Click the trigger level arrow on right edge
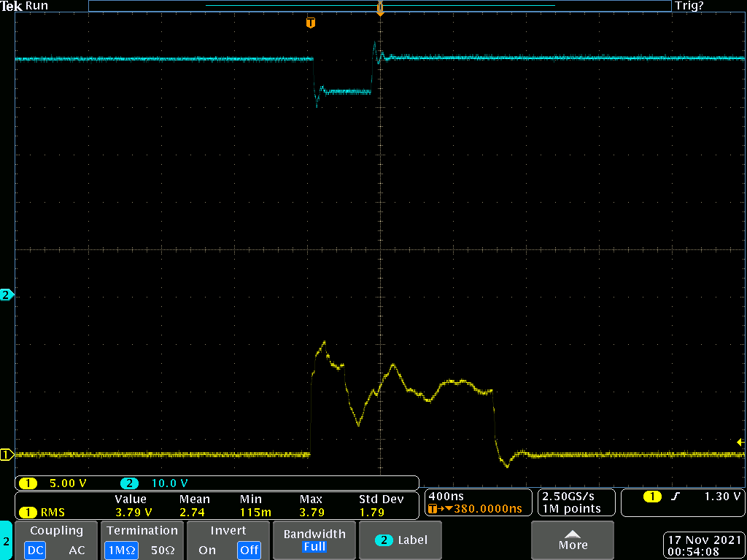 [740, 442]
